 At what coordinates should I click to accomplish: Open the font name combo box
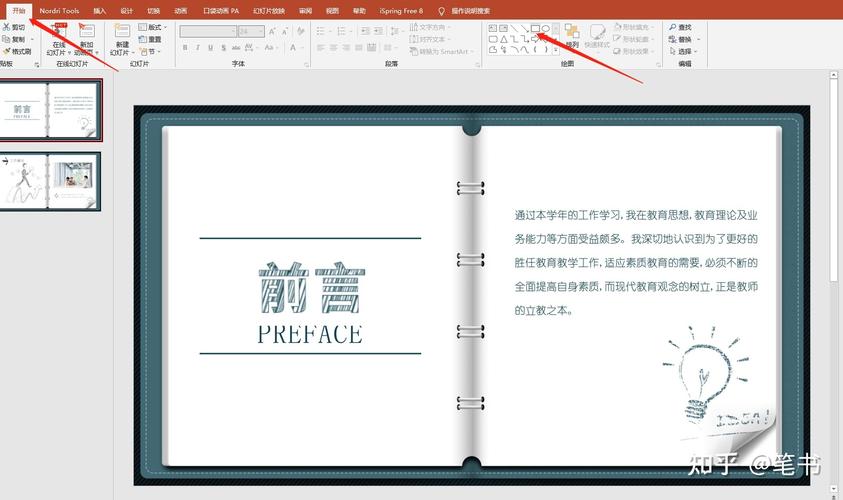pyautogui.click(x=208, y=32)
